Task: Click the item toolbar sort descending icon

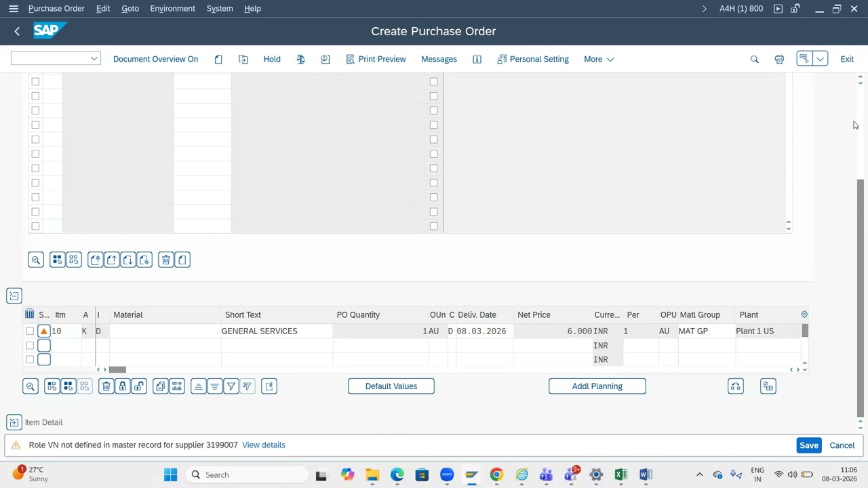Action: pos(215,386)
